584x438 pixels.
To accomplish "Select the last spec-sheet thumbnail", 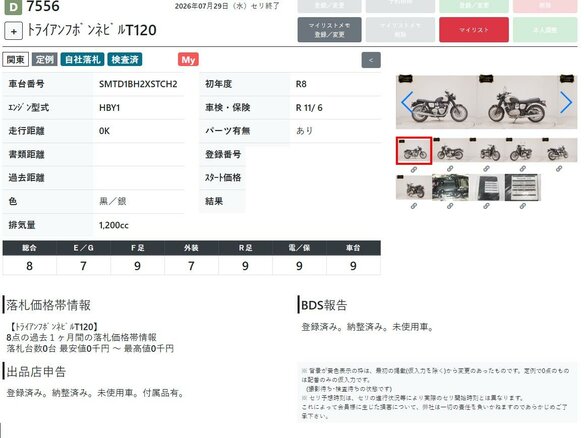I will (x=523, y=187).
